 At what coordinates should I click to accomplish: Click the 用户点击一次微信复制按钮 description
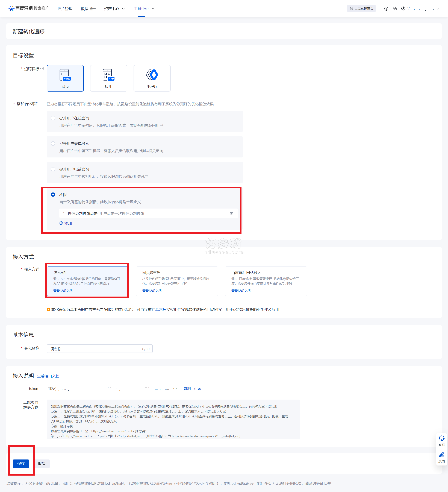pyautogui.click(x=122, y=213)
